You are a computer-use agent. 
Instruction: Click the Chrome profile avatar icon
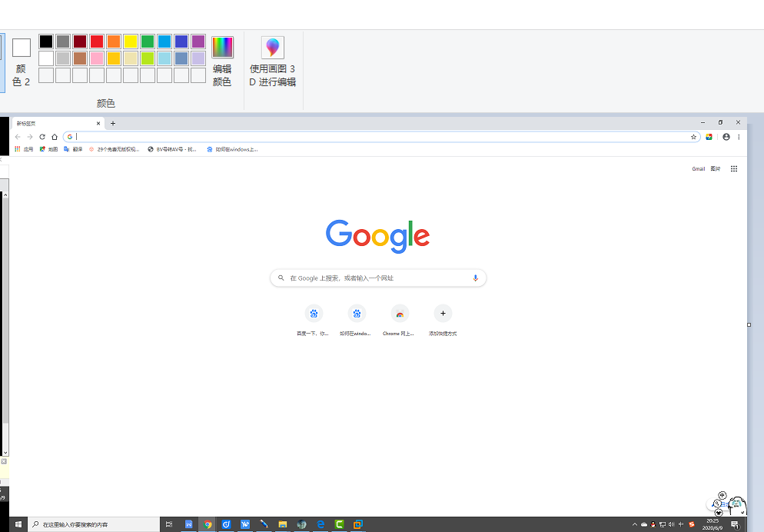click(726, 137)
